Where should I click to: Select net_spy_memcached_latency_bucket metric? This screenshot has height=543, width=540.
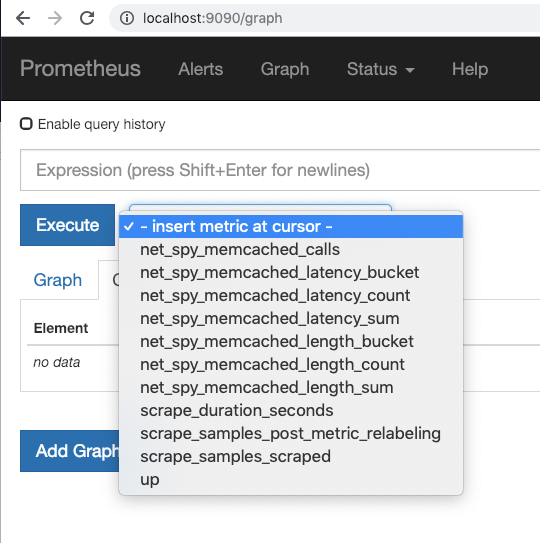click(291, 273)
